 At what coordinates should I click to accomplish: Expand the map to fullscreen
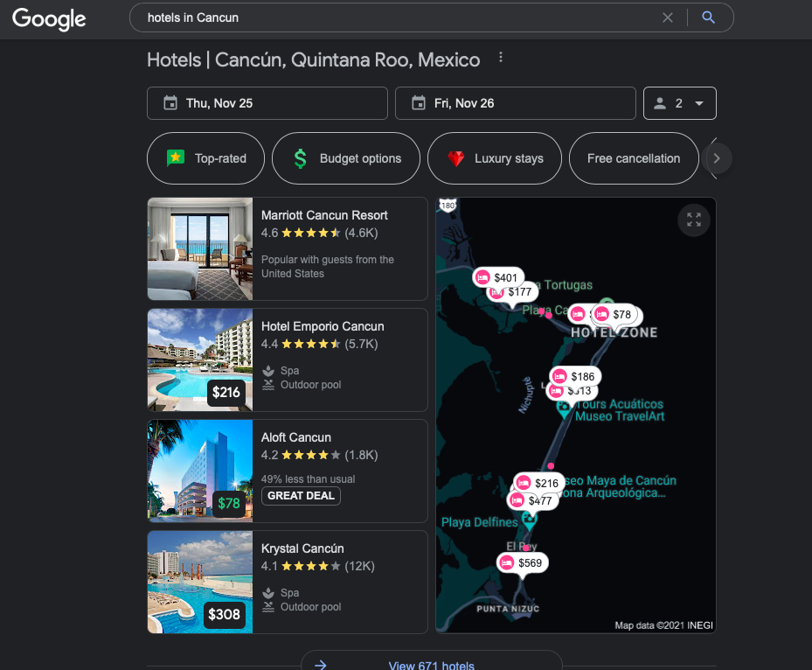(693, 220)
